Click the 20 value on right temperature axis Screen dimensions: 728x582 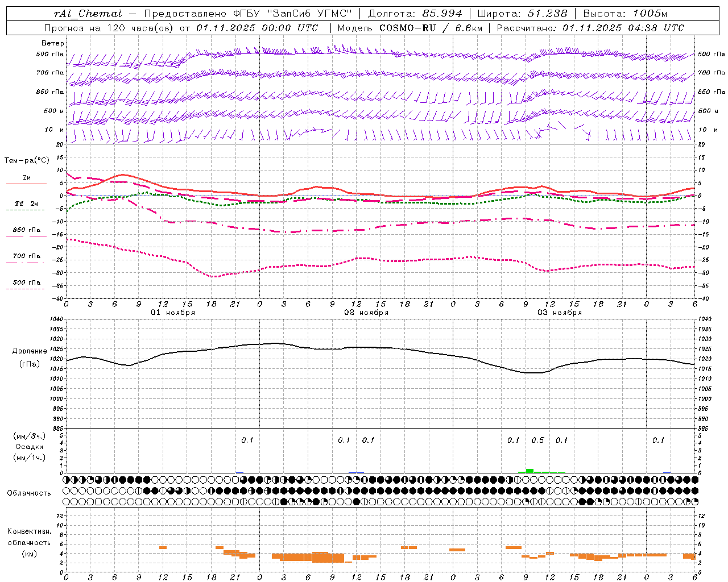click(x=702, y=145)
